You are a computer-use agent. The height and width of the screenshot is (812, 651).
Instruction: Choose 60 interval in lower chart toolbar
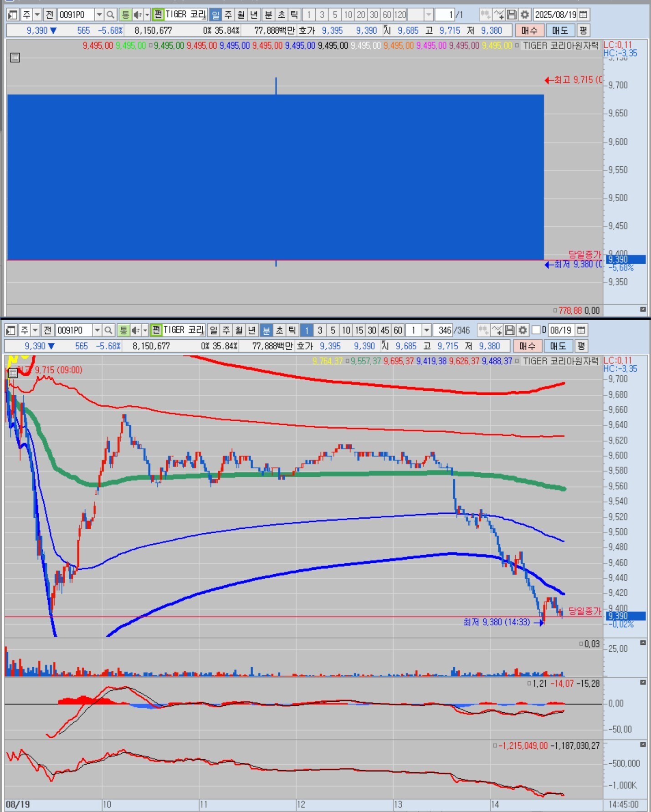click(x=398, y=330)
